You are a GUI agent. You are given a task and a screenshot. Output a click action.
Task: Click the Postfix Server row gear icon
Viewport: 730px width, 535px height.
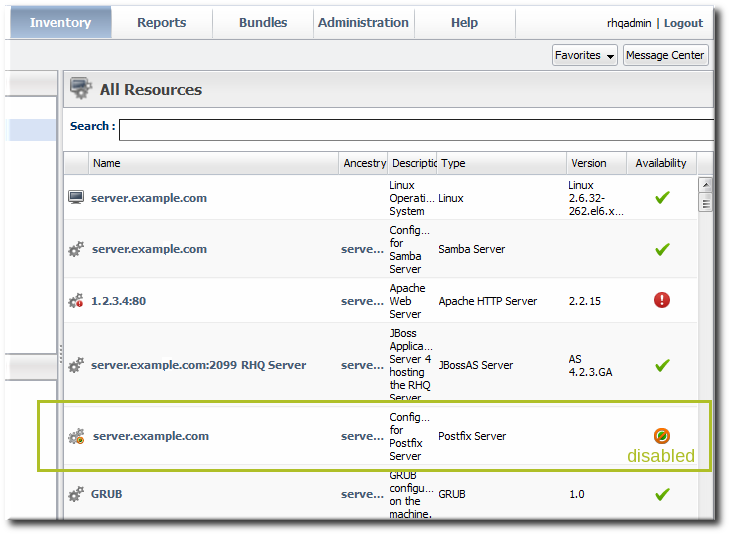point(75,436)
